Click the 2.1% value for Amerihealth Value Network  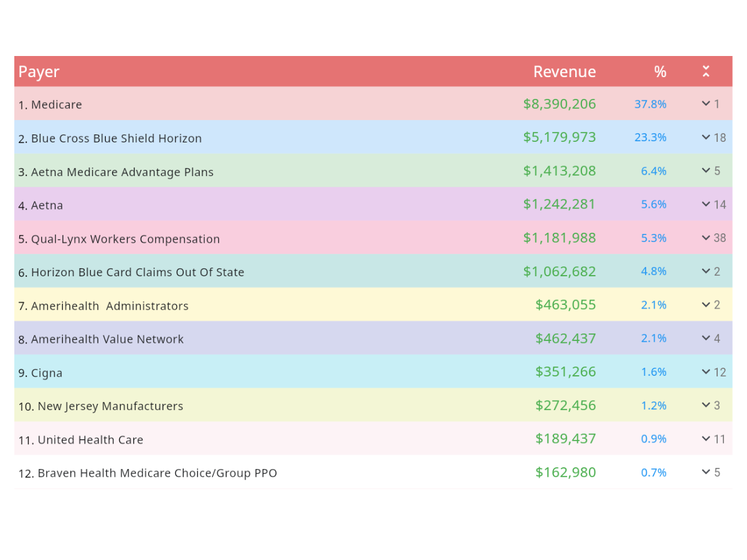click(654, 338)
